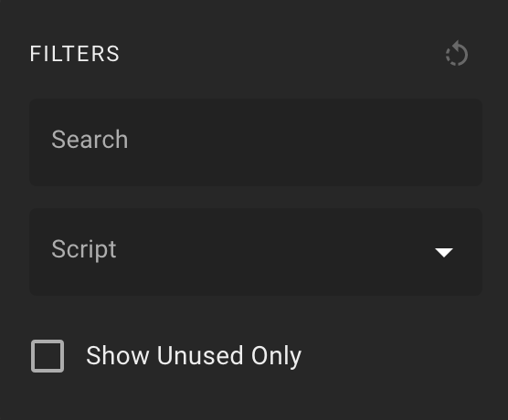Click the Script placeholder text
The width and height of the screenshot is (508, 420).
pos(84,249)
